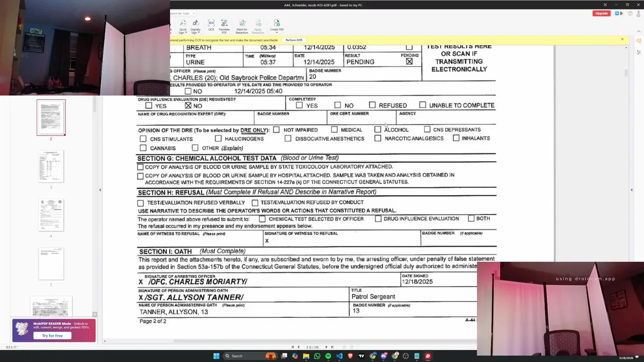Click the document vertical scrollbar
The height and width of the screenshot is (362, 644).
click(x=626, y=73)
